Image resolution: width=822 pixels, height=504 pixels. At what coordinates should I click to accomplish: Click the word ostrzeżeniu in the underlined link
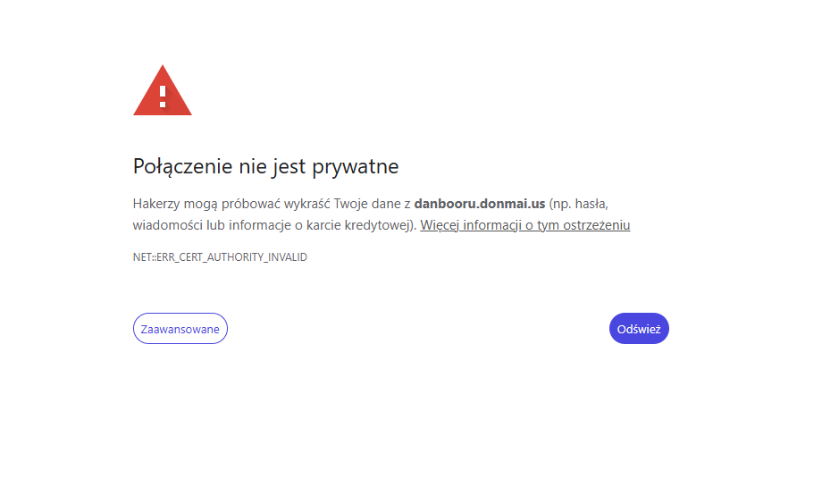point(597,225)
